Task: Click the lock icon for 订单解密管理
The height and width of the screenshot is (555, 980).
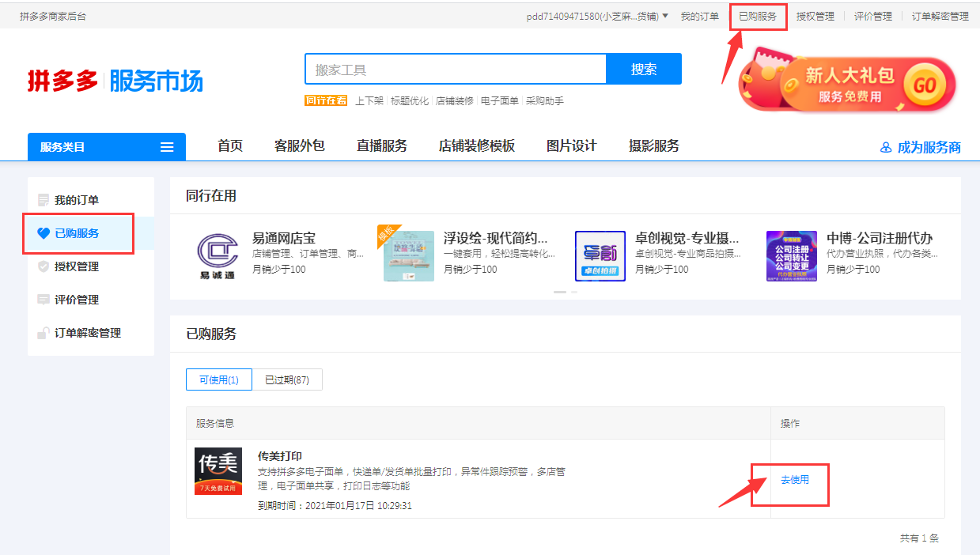Action: pos(44,333)
